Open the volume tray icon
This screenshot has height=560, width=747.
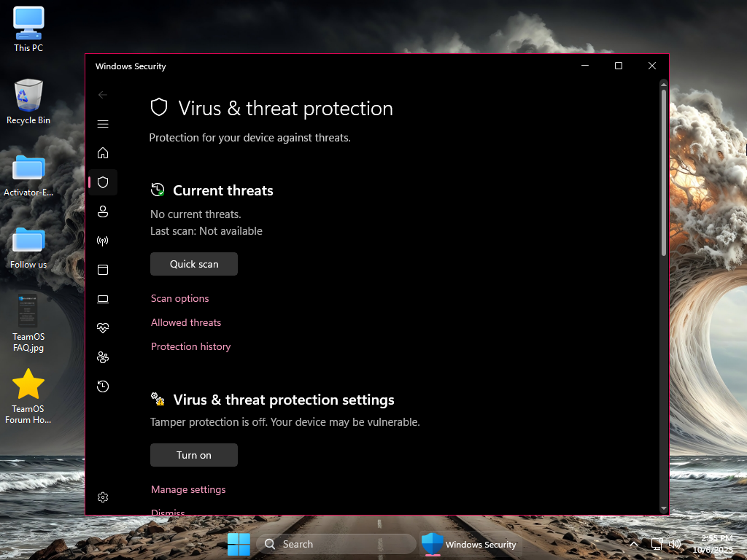click(x=675, y=544)
